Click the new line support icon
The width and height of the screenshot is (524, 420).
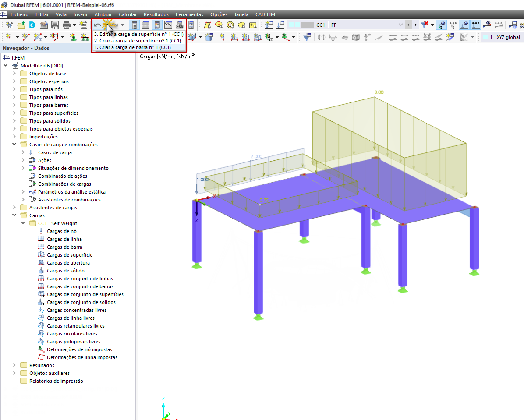(85, 37)
